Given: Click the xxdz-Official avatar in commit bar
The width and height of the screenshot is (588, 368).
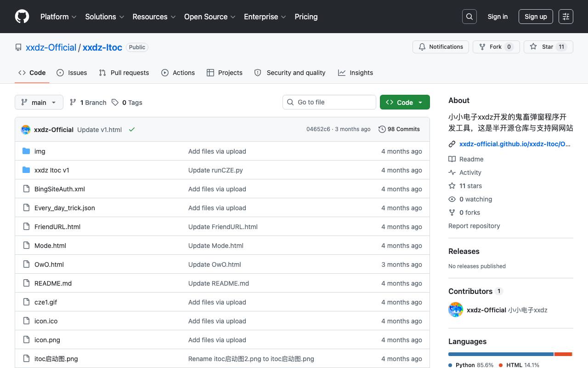Looking at the screenshot, I should [26, 129].
